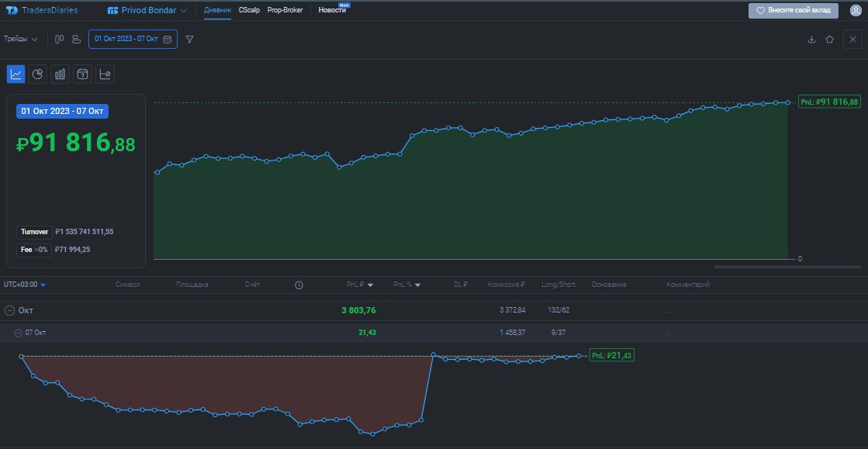Select the line chart view icon
The image size is (868, 449).
tap(16, 74)
